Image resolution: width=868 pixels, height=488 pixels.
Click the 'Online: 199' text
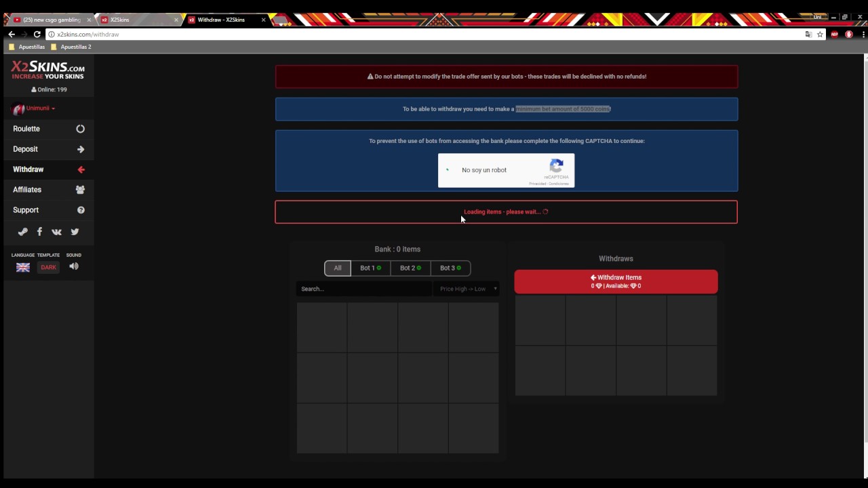click(x=49, y=89)
